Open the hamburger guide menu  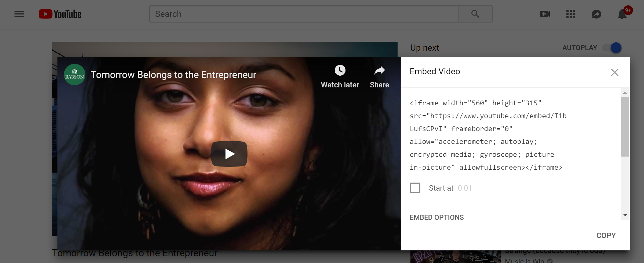coord(19,14)
